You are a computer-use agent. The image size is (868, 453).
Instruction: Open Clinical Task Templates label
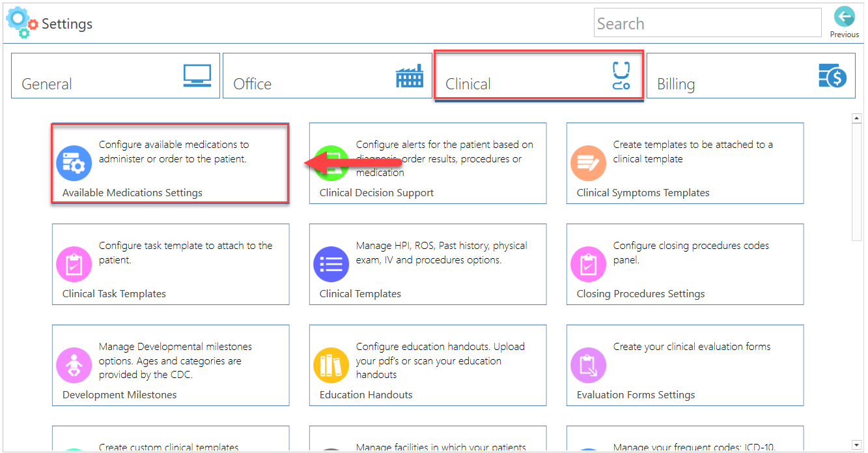(114, 294)
